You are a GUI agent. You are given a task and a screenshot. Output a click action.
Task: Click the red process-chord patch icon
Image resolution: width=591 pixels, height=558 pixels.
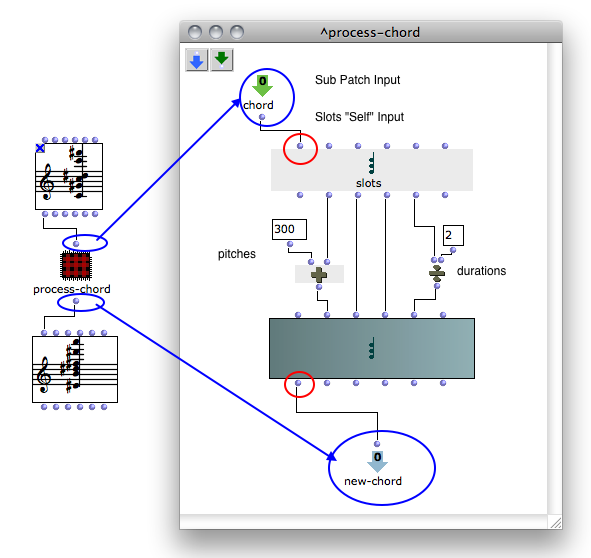(76, 266)
